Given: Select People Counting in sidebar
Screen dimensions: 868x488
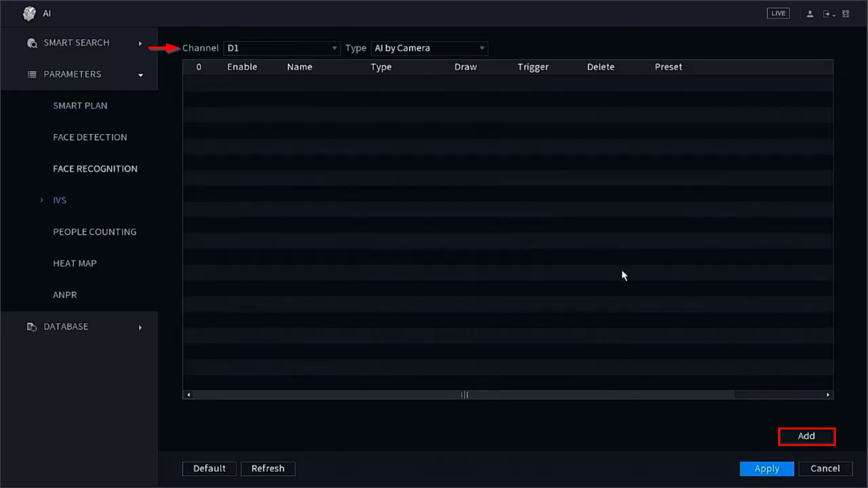Looking at the screenshot, I should tap(94, 232).
